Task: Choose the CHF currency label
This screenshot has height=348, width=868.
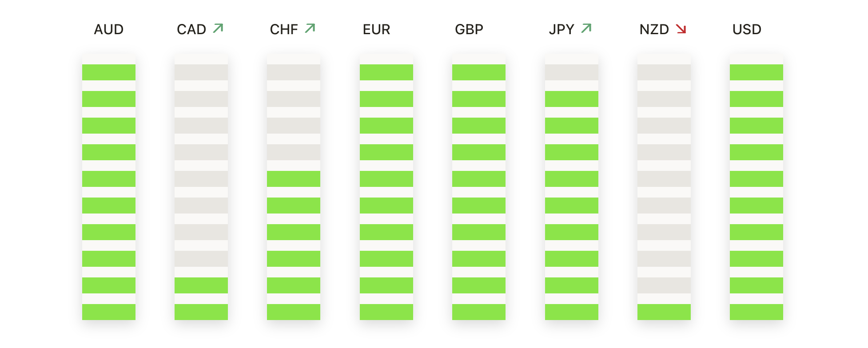Action: [x=284, y=30]
